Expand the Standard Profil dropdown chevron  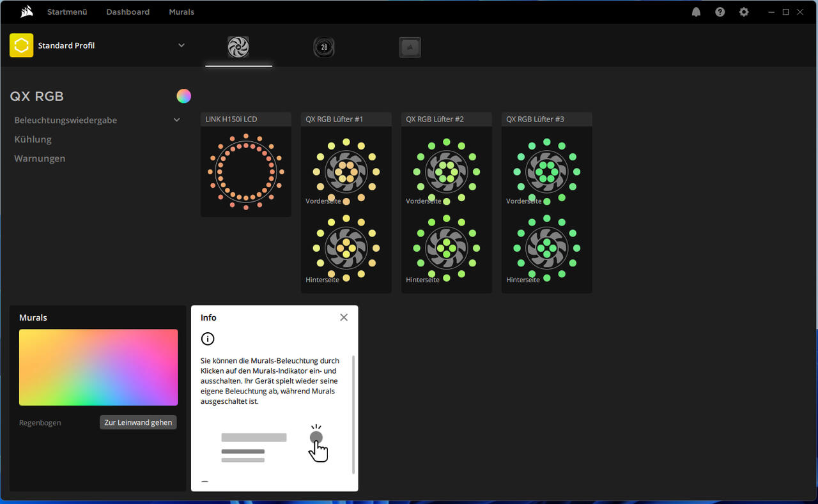[x=181, y=45]
